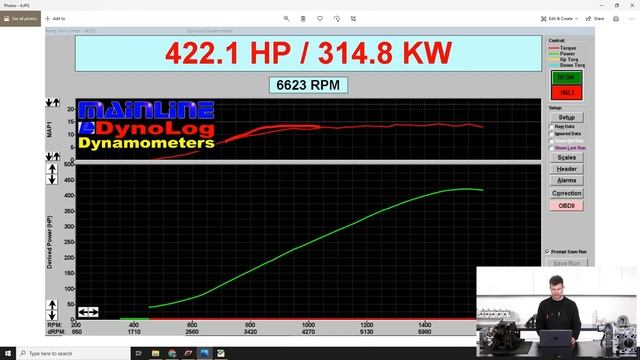Switch to Photos app on taskbar

pos(204,353)
